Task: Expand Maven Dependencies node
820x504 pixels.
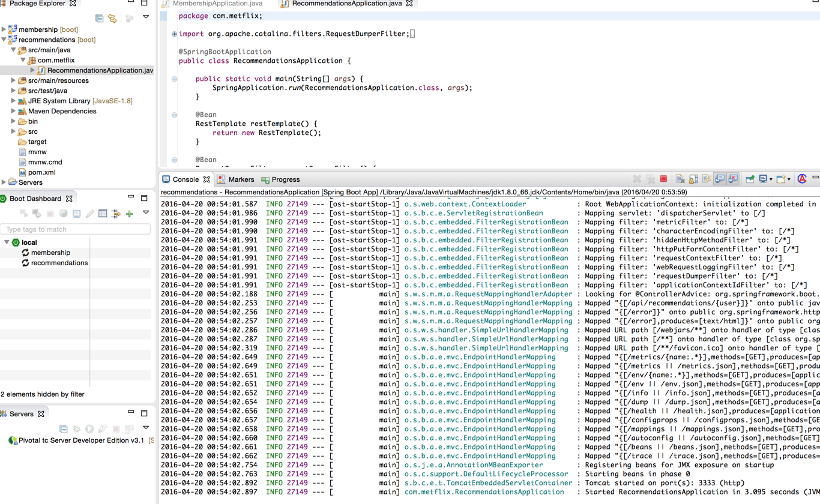Action: click(14, 111)
